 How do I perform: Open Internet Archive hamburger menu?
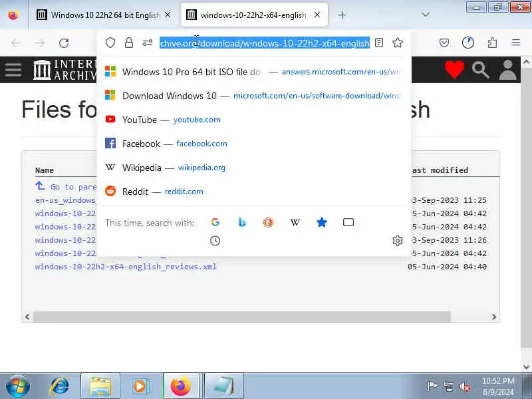tap(13, 70)
